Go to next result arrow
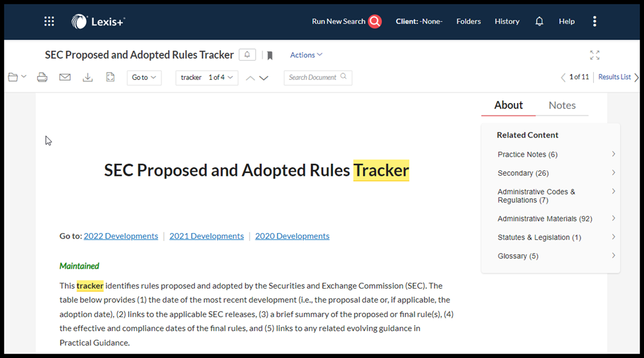The image size is (644, 358). coord(636,77)
